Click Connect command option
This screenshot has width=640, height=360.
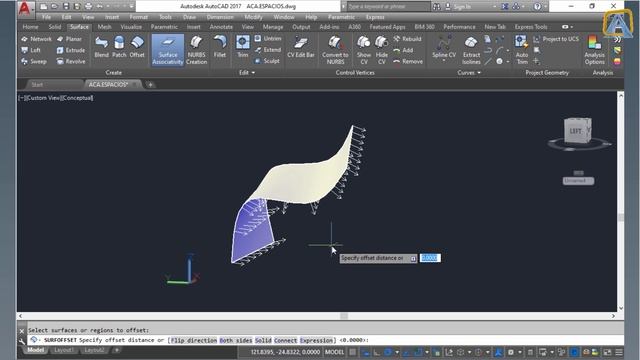285,340
